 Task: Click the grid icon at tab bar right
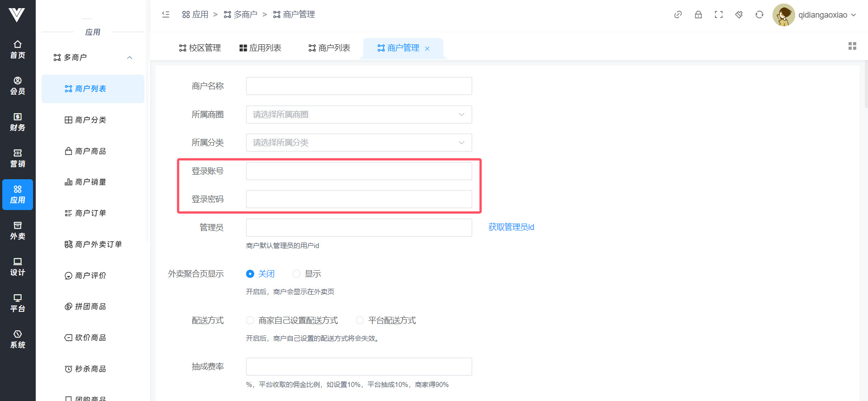click(x=852, y=46)
